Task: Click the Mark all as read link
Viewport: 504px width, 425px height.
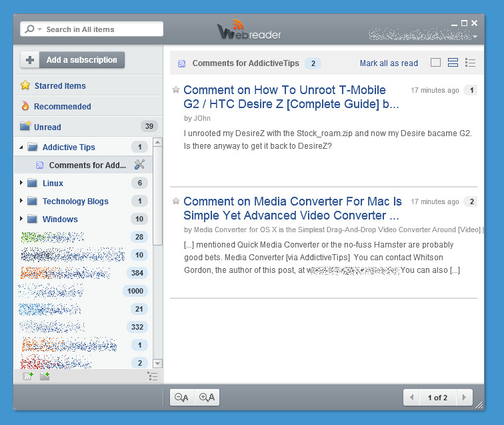Action: [389, 63]
